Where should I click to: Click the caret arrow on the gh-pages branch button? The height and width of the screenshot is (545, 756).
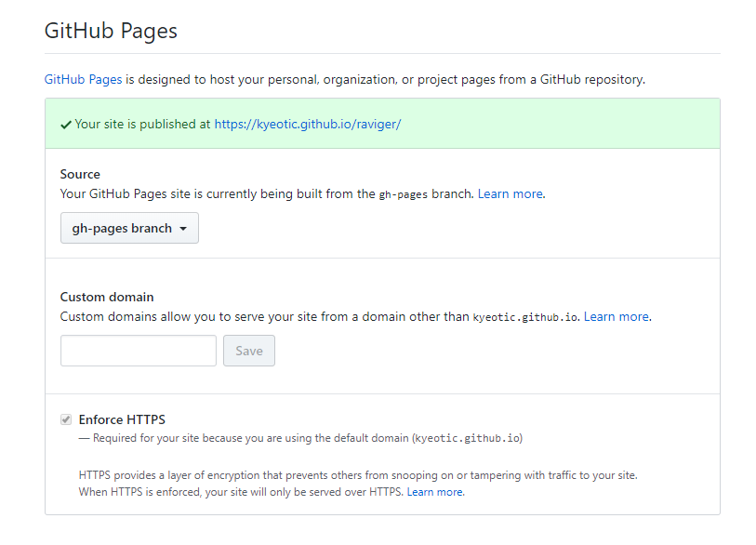(x=183, y=229)
